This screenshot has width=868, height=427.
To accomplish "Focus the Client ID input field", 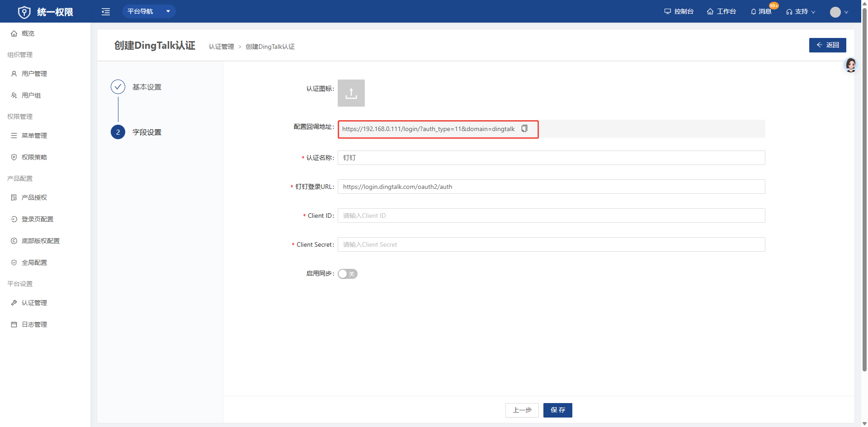I will coord(551,216).
